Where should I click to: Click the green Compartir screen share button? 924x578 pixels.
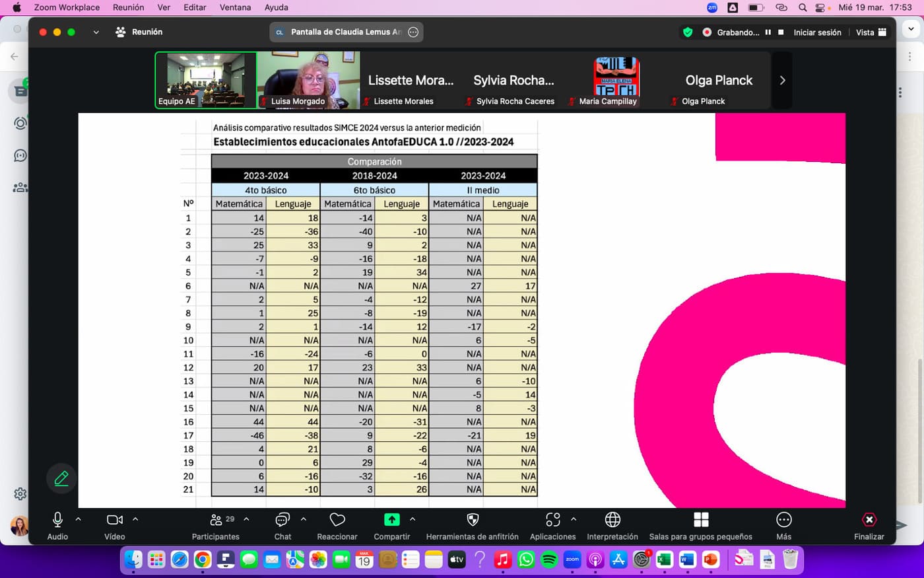[x=392, y=520]
